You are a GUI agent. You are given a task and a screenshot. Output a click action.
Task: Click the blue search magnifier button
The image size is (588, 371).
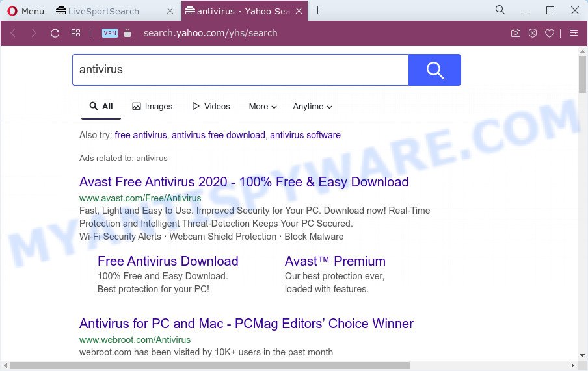point(434,70)
